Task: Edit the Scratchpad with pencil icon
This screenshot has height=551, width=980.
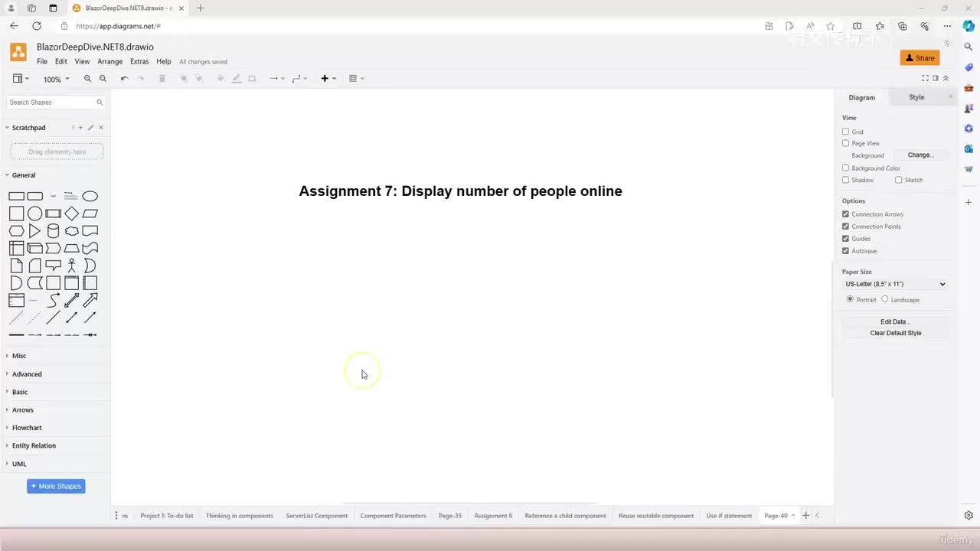Action: coord(90,128)
